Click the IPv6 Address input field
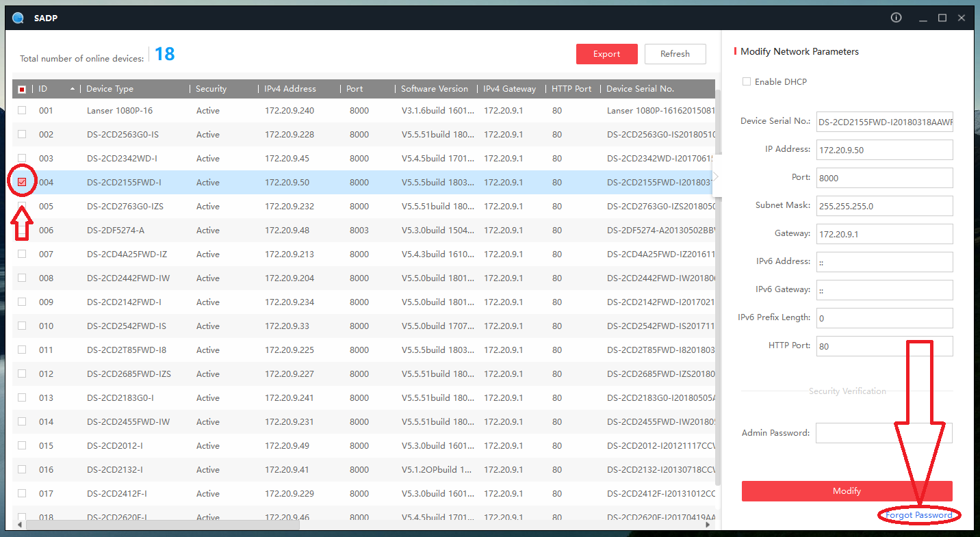 (x=884, y=262)
